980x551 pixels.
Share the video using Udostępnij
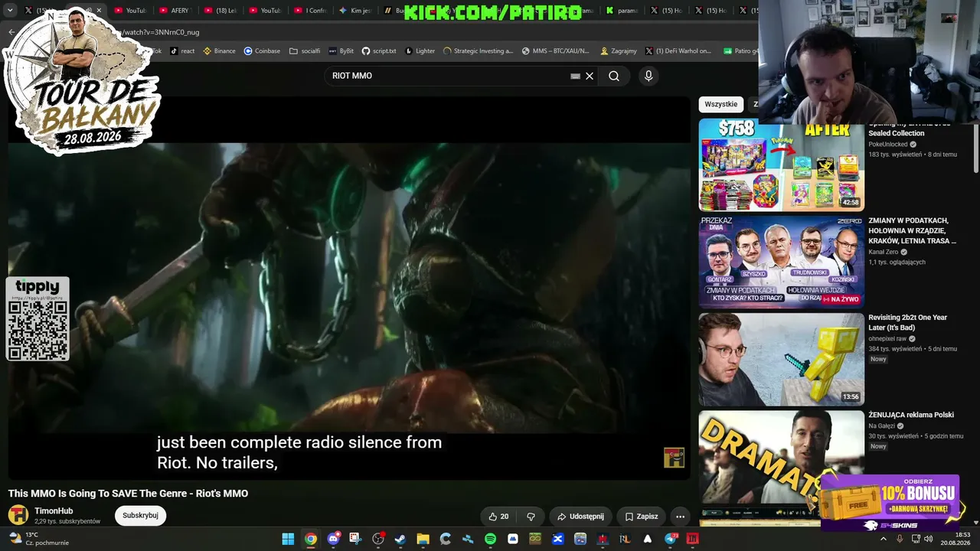[580, 517]
